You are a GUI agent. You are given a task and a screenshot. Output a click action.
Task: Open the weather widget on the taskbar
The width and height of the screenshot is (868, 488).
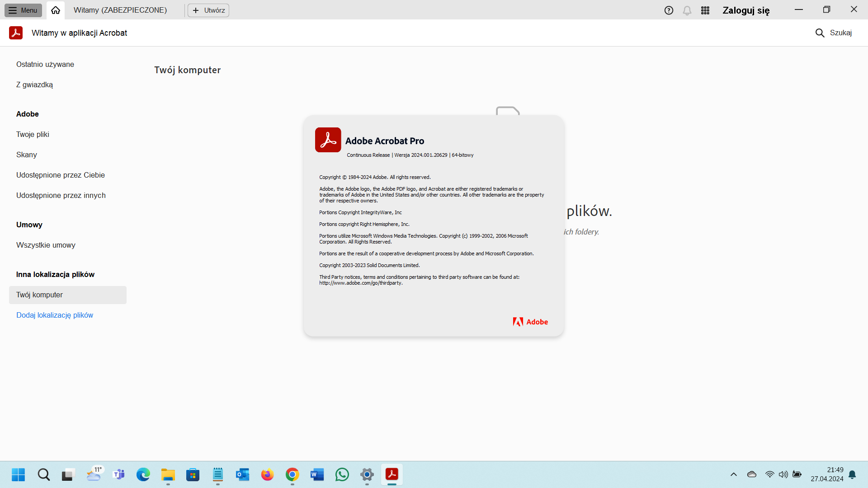point(94,474)
